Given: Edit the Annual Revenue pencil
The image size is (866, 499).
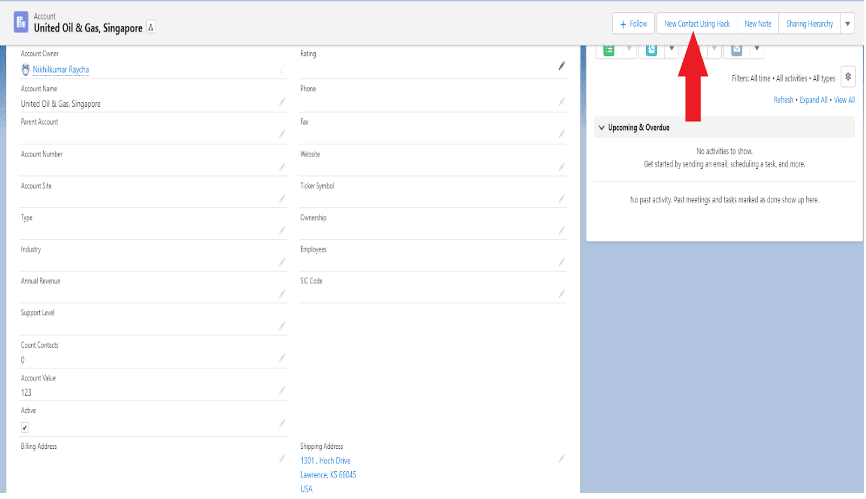Looking at the screenshot, I should pyautogui.click(x=282, y=294).
